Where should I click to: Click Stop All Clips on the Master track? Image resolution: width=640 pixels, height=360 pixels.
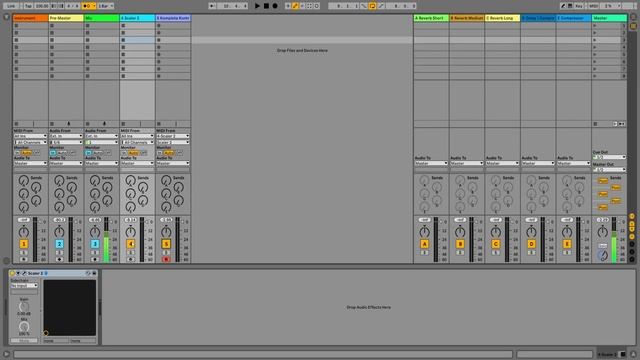596,124
